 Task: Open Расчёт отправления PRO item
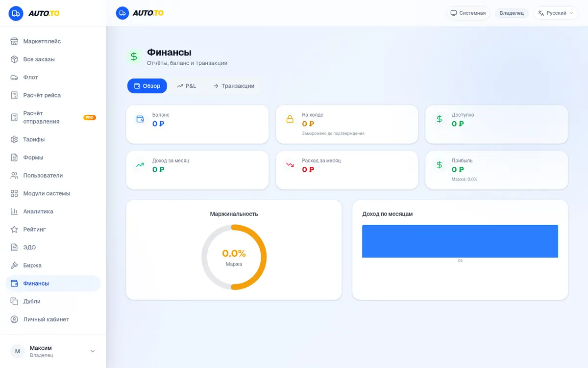click(x=53, y=117)
